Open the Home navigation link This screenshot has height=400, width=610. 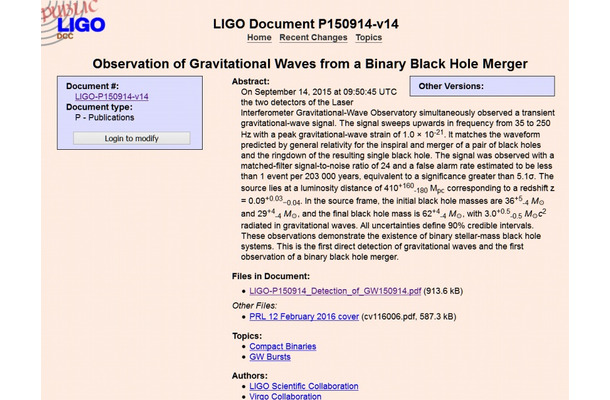pos(259,37)
